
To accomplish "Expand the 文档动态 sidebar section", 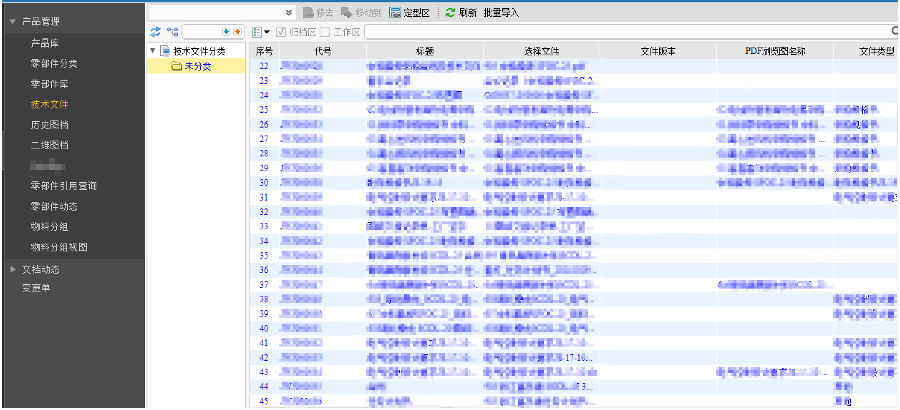I will [13, 269].
